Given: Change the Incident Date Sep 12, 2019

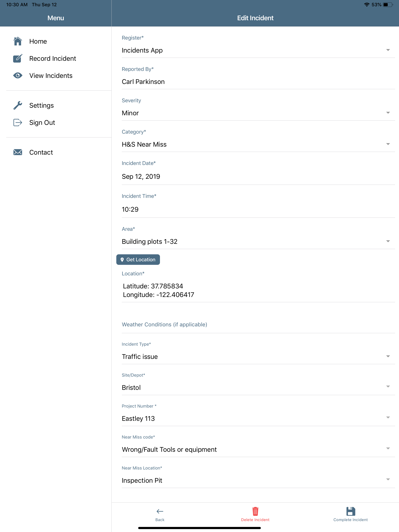Looking at the screenshot, I should (x=258, y=177).
